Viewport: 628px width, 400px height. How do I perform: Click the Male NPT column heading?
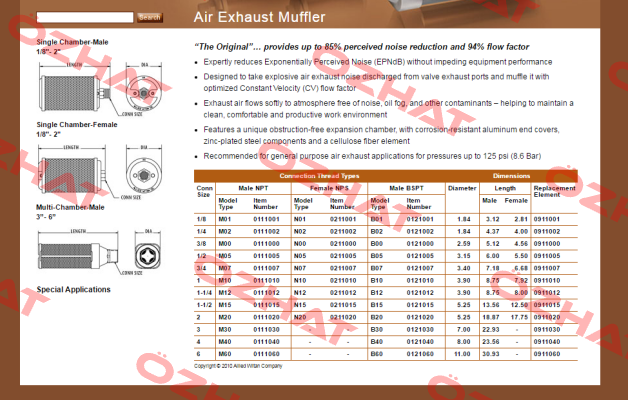coord(253,188)
